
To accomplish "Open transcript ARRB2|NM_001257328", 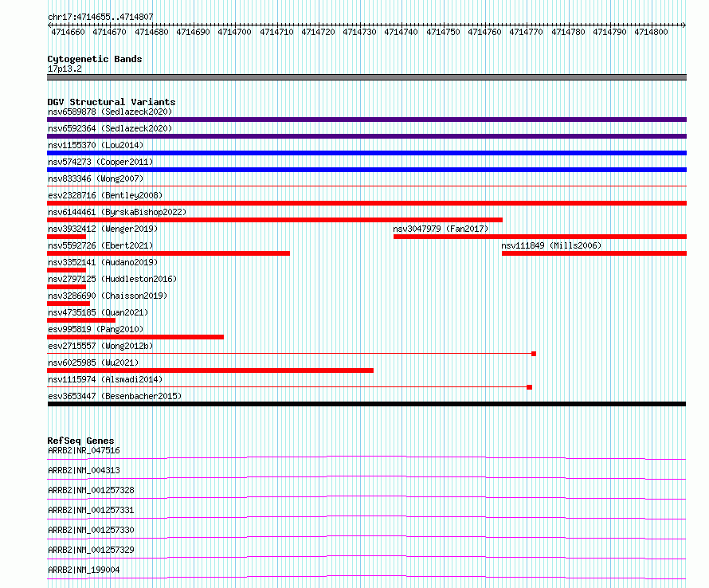I will pyautogui.click(x=91, y=490).
